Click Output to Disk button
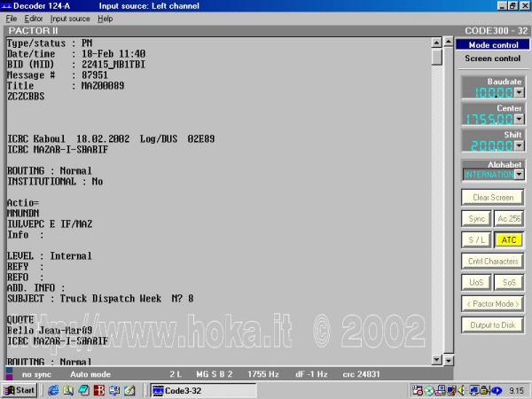The width and height of the screenshot is (532, 399). coord(493,325)
